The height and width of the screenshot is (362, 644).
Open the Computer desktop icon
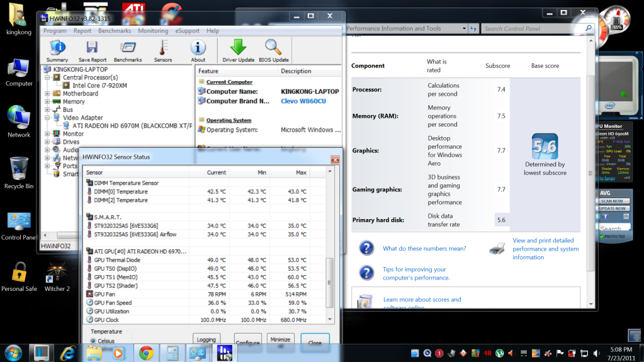(x=18, y=72)
